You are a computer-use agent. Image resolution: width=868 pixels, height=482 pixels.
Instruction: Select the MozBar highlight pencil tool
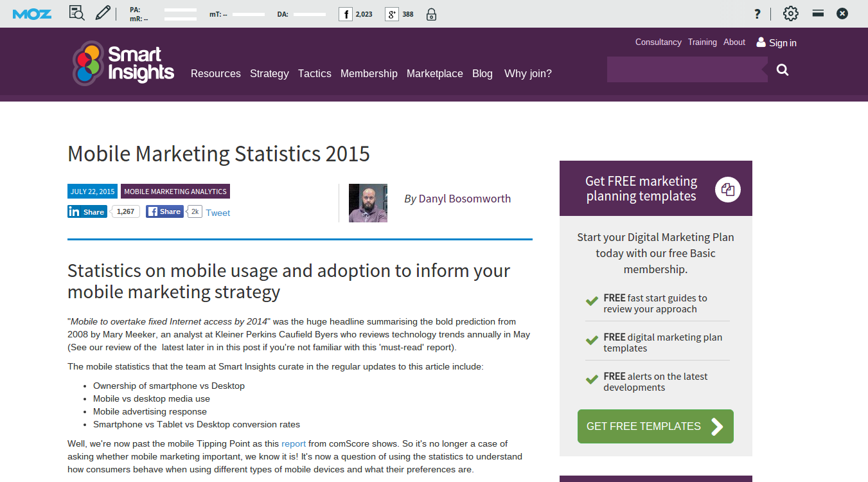coord(103,13)
